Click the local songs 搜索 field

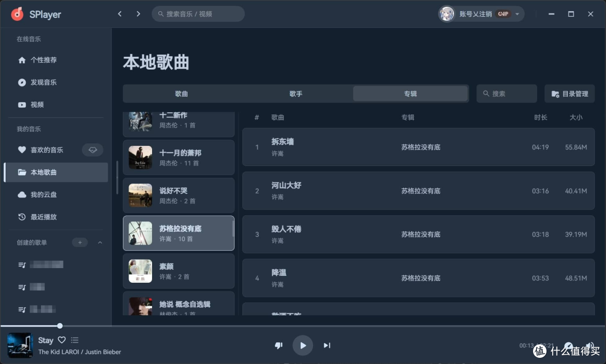pos(507,94)
